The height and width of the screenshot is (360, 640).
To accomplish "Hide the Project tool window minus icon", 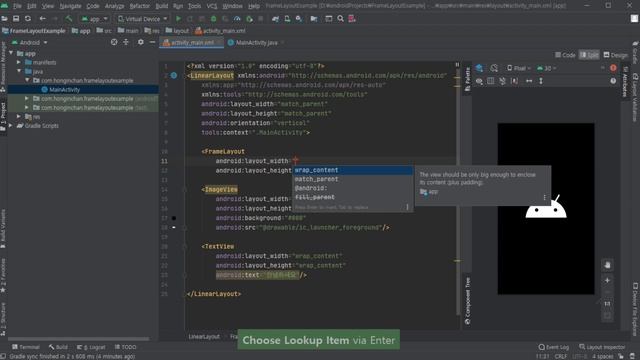I will (x=152, y=42).
